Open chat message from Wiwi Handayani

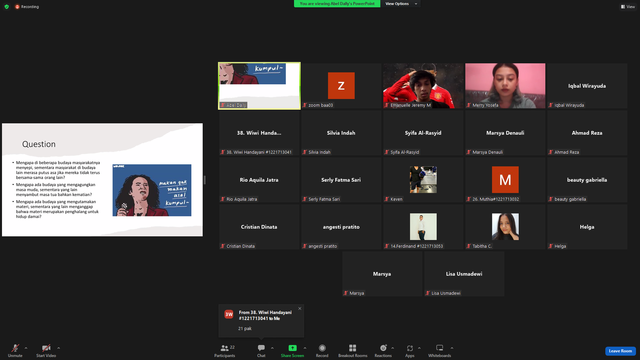coord(261,321)
